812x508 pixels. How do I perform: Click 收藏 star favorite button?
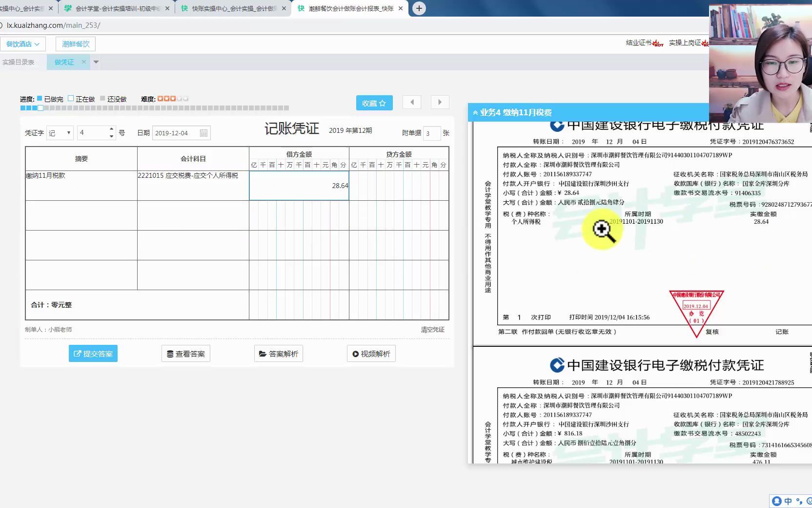tap(374, 103)
